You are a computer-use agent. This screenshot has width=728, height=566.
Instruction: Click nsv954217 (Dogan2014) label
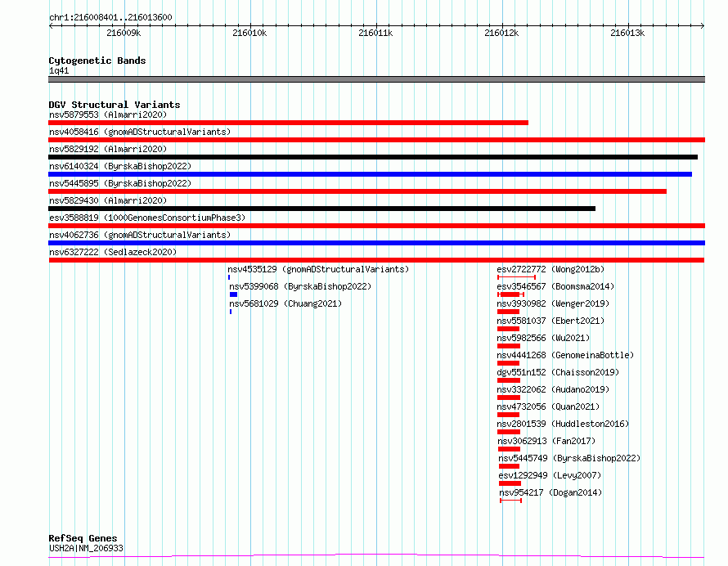click(550, 492)
